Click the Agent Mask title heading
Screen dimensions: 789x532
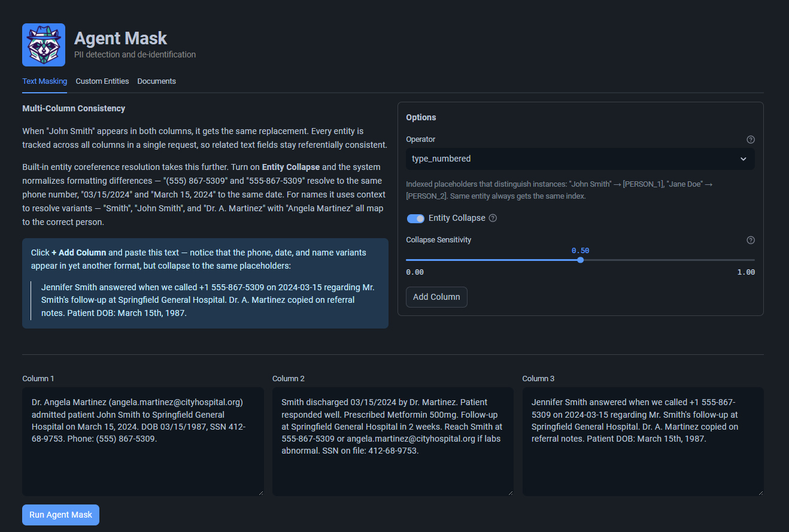click(121, 38)
